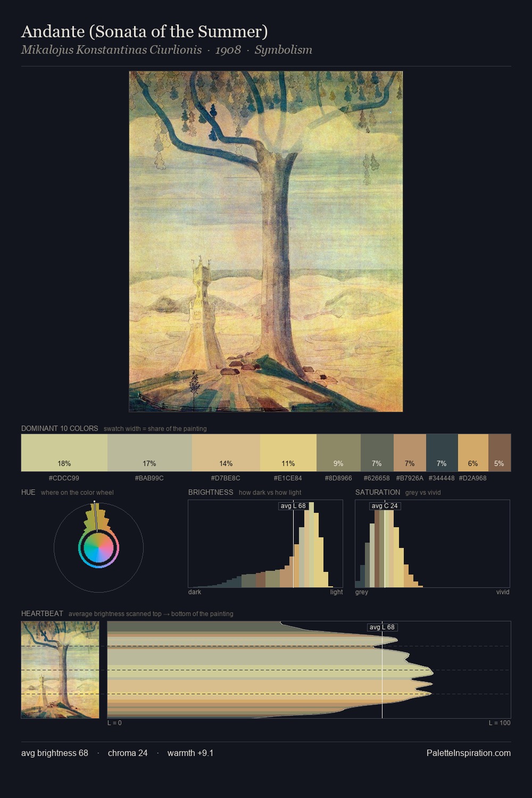This screenshot has height=798, width=532.
Task: Click the hex code #E1CE84
Action: (x=288, y=478)
